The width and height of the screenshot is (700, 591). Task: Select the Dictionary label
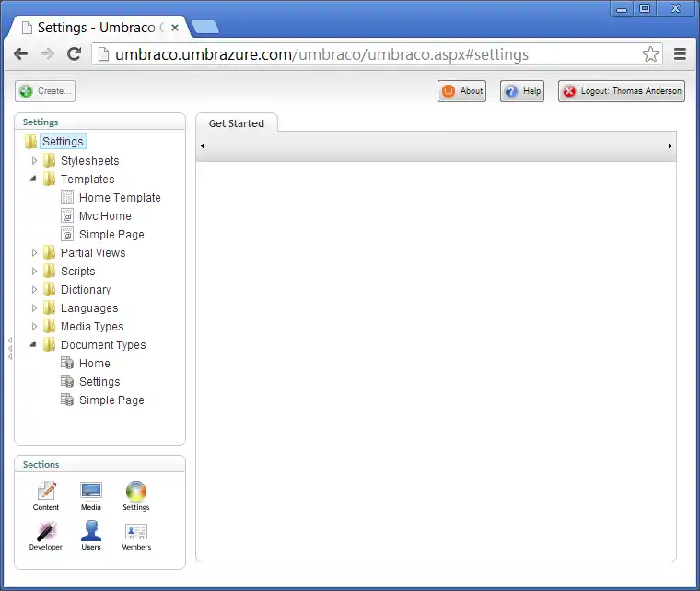click(86, 289)
